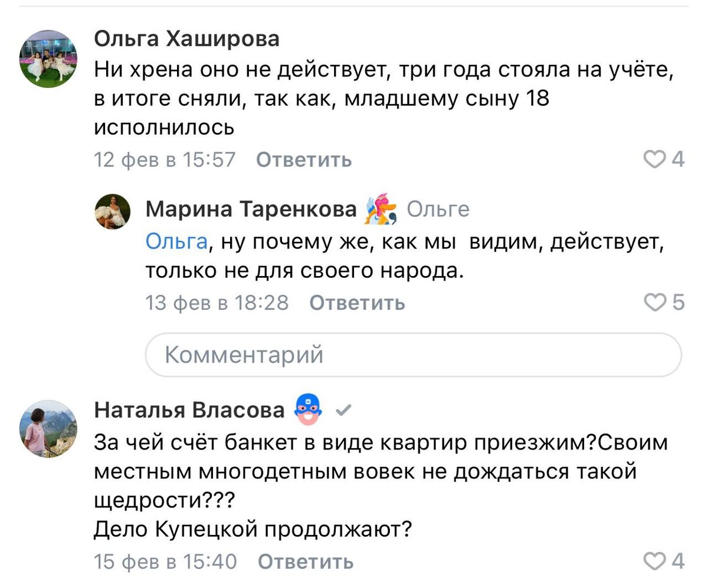Open Ольга Хаширова's profile avatar
This screenshot has height=588, width=708.
47,56
